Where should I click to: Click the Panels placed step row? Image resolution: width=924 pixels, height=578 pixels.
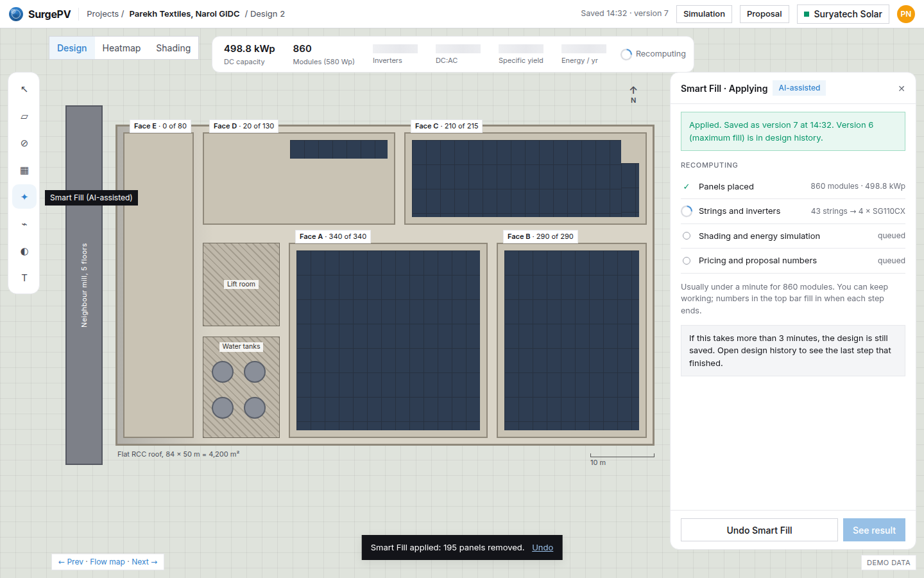[x=793, y=186]
